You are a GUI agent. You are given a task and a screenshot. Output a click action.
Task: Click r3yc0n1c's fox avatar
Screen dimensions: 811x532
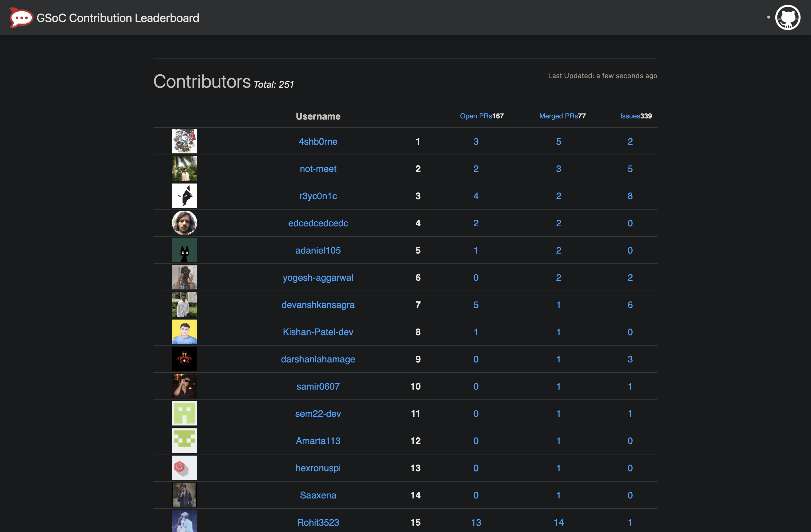point(184,196)
